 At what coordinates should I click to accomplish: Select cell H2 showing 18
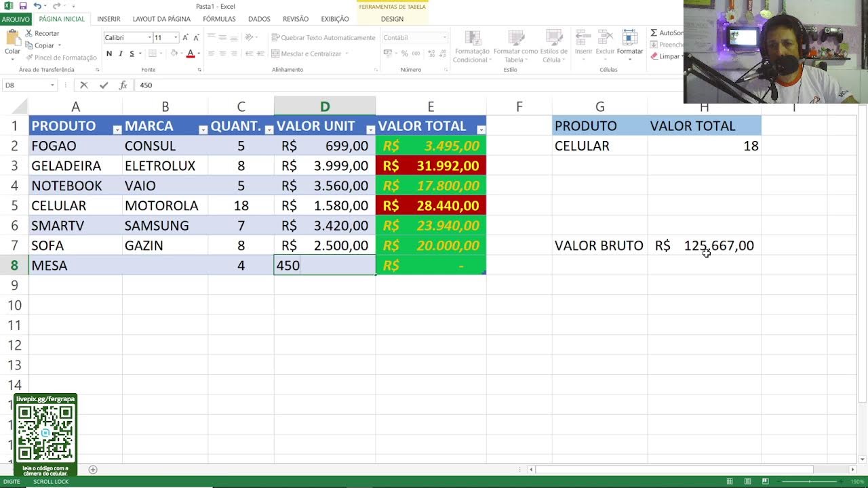click(x=704, y=146)
